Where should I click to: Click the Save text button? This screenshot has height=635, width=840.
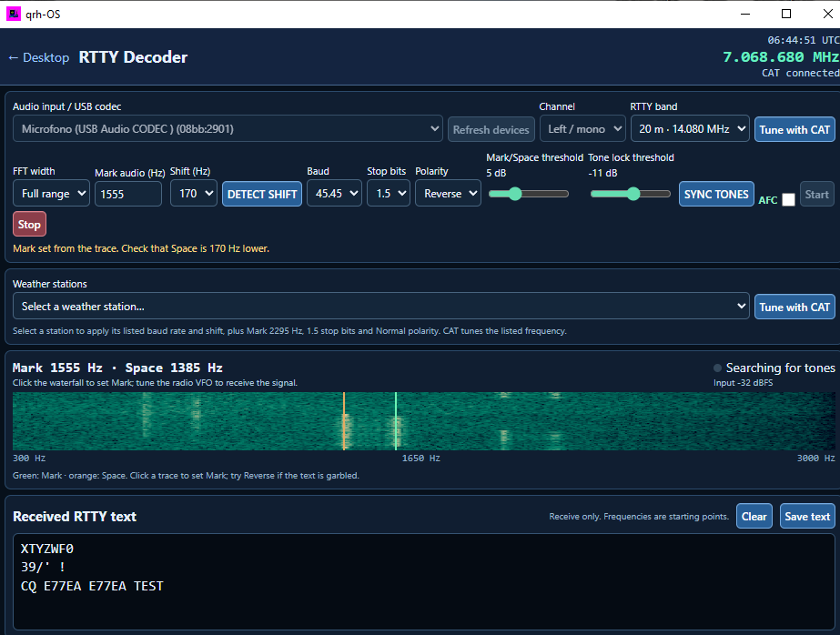[807, 516]
